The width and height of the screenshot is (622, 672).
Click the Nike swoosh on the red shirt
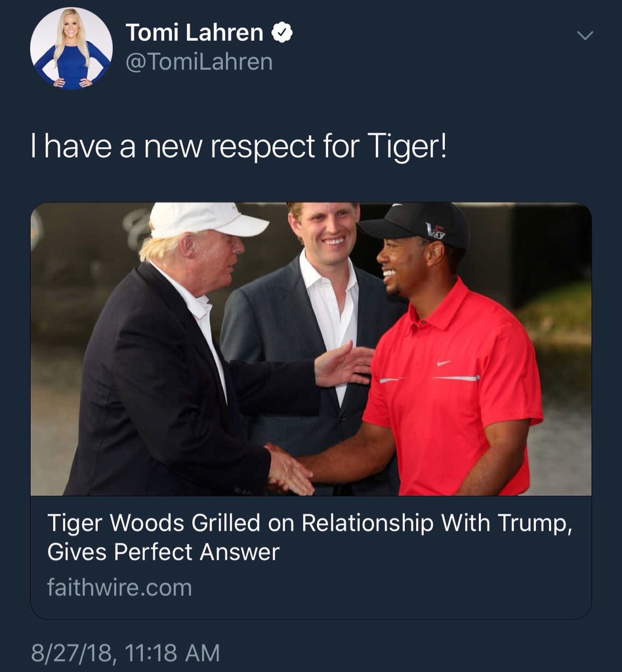[444, 364]
